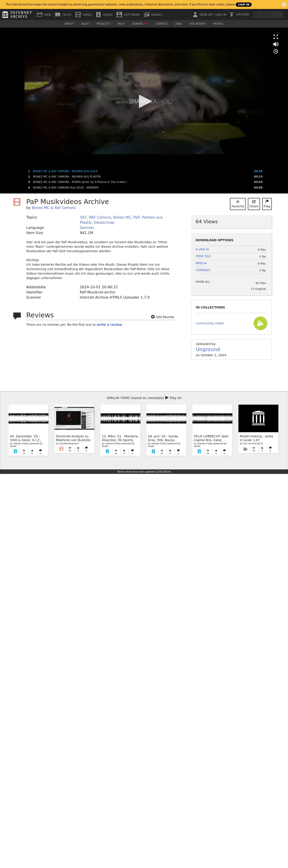The height and width of the screenshot is (868, 288).
Task: Open the Web section in navigation
Action: pyautogui.click(x=44, y=15)
